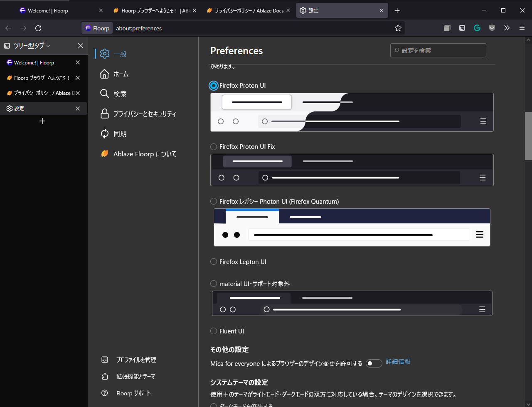Switch to Welcome! | Floorp tab
Screen dimensions: 532x407
(61, 10)
